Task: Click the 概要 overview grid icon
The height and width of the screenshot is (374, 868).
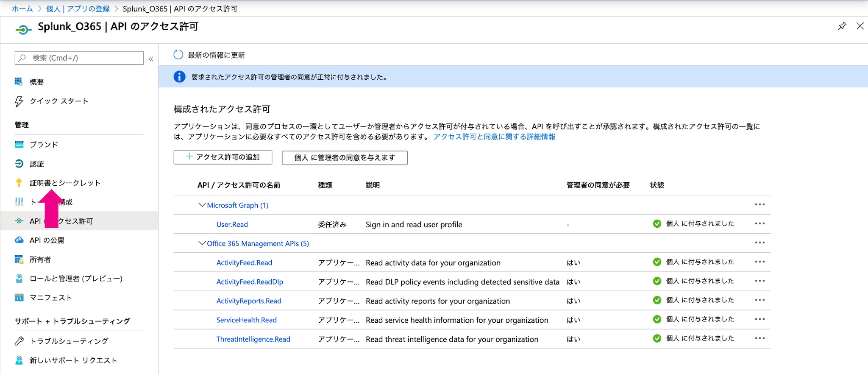Action: [19, 81]
